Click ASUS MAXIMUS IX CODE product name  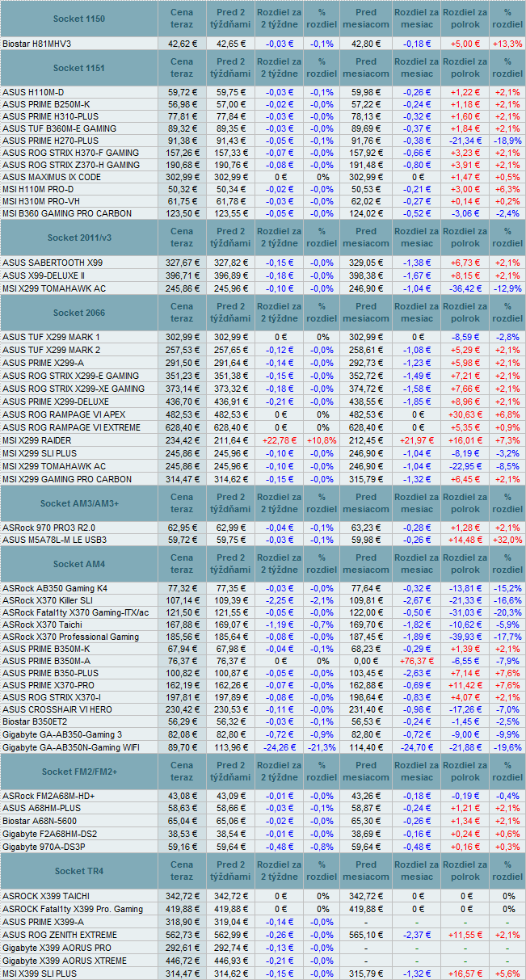52,177
